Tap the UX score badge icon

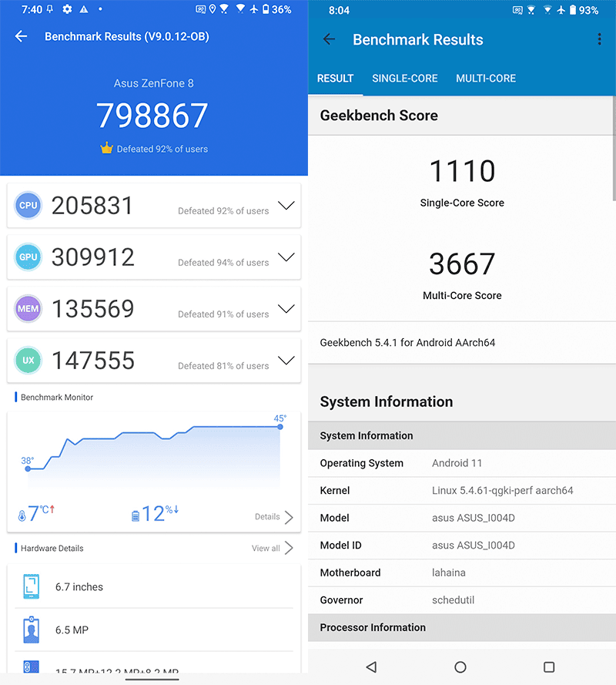(x=28, y=361)
